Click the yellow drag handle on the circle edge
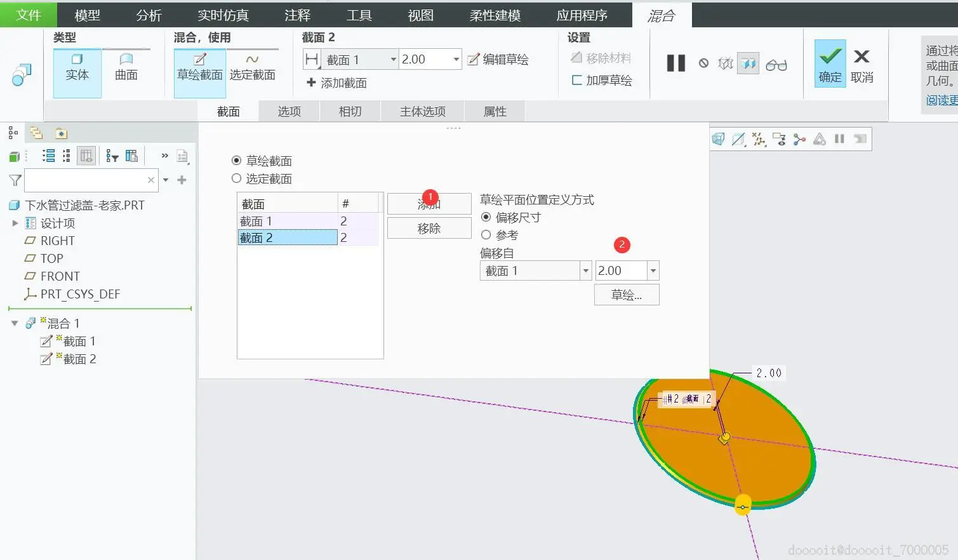This screenshot has width=958, height=560. [x=742, y=505]
